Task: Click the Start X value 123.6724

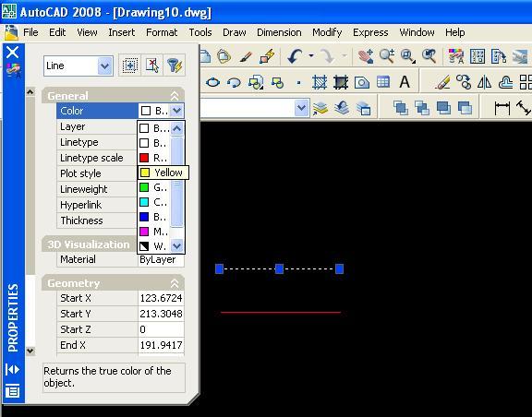Action: tap(161, 298)
